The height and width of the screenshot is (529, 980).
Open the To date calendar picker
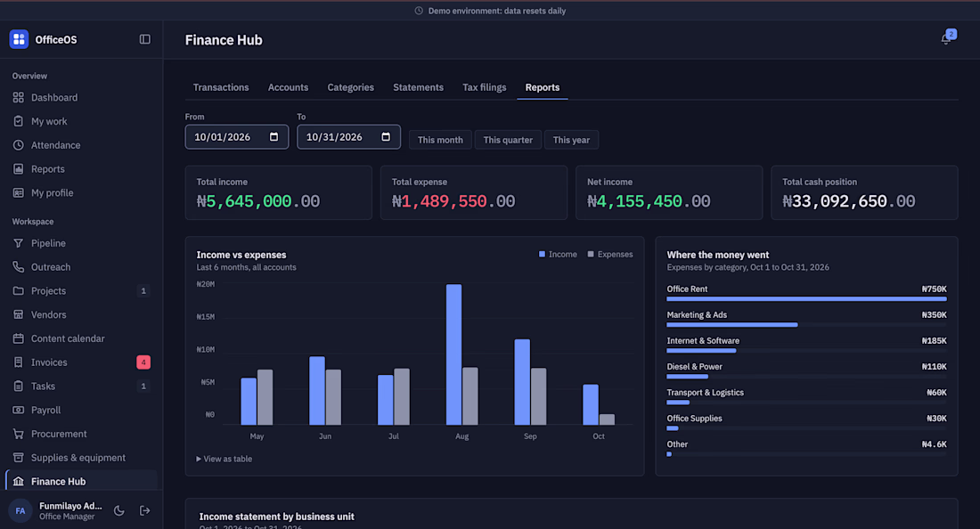tap(386, 137)
